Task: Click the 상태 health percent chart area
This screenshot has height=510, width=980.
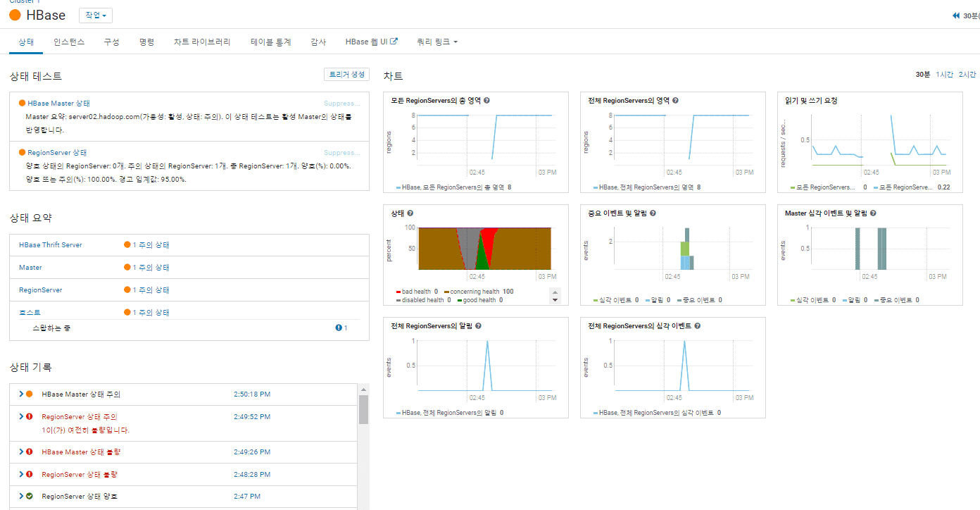Action: [x=484, y=249]
